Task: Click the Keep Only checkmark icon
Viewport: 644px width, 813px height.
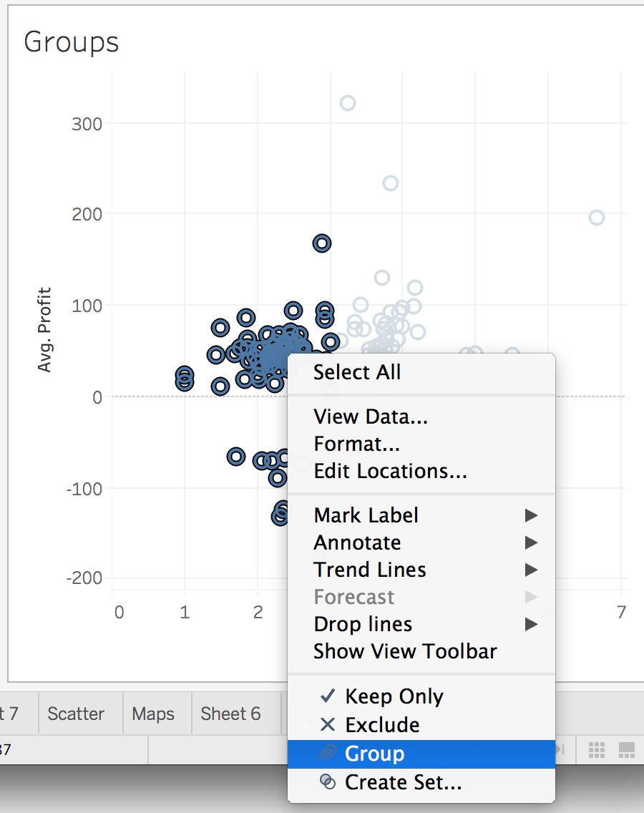Action: [x=328, y=696]
